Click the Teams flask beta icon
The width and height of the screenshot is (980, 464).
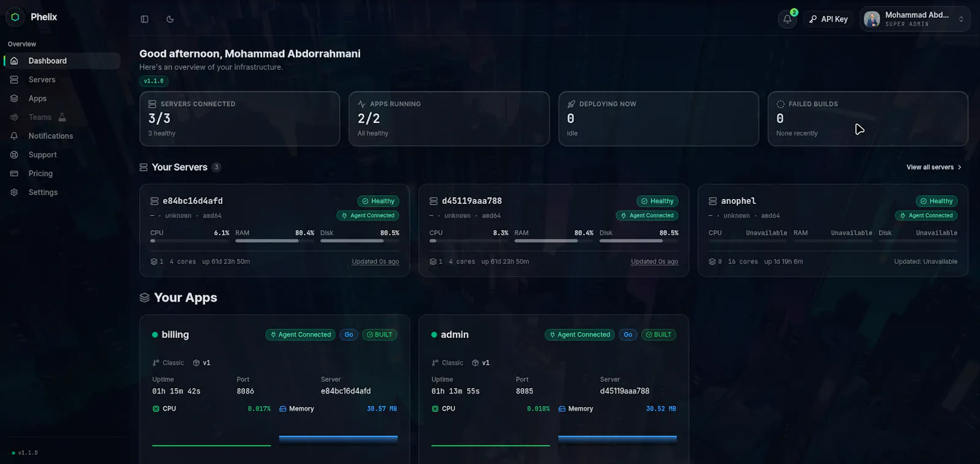pos(62,117)
